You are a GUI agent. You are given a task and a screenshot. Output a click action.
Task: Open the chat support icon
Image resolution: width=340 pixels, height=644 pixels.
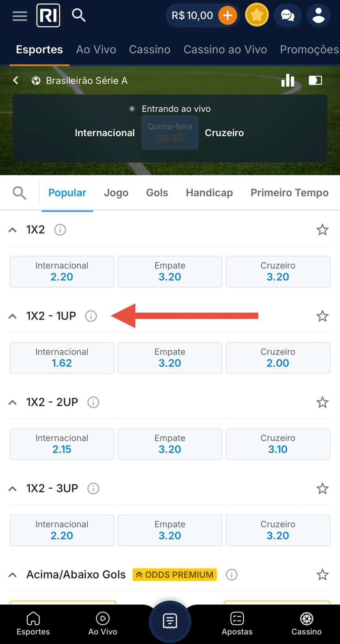[x=287, y=15]
